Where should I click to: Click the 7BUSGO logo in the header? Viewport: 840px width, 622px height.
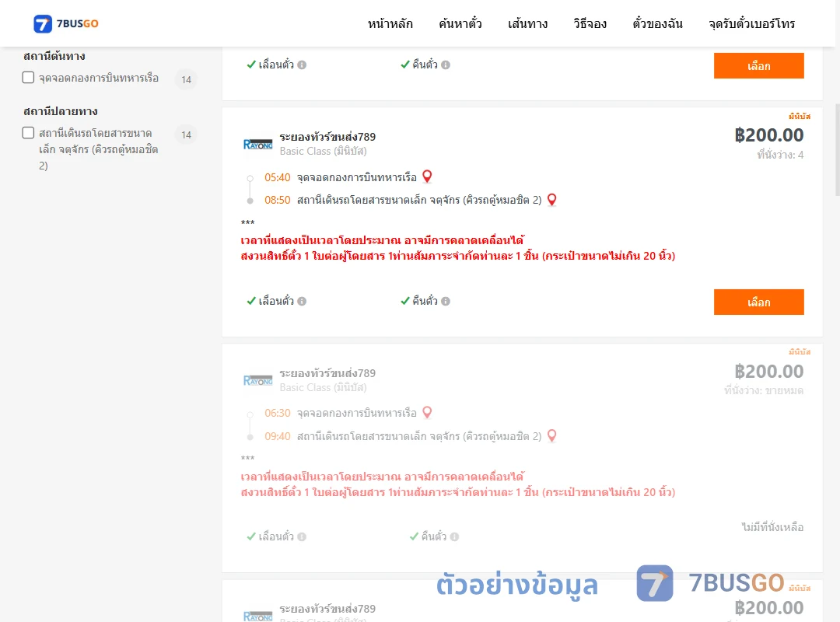tap(66, 23)
